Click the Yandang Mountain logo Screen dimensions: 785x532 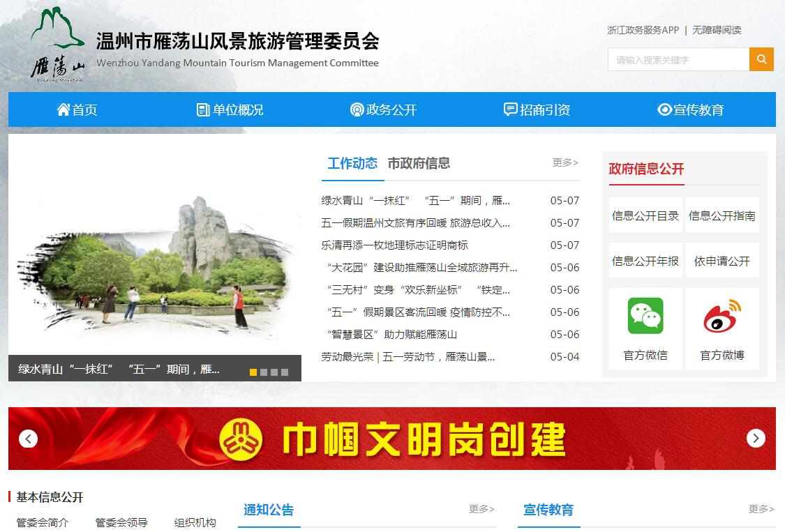point(57,45)
